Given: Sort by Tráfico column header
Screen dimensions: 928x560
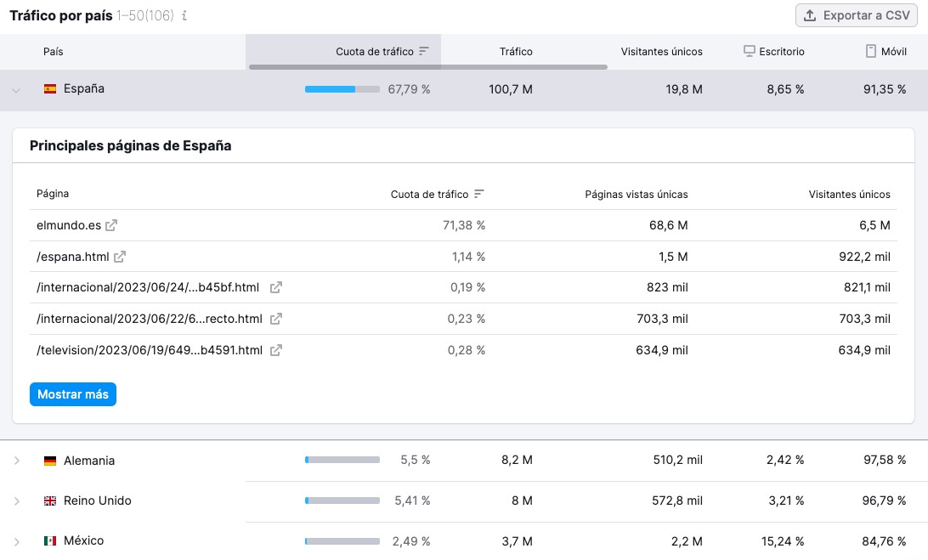Looking at the screenshot, I should pyautogui.click(x=516, y=52).
